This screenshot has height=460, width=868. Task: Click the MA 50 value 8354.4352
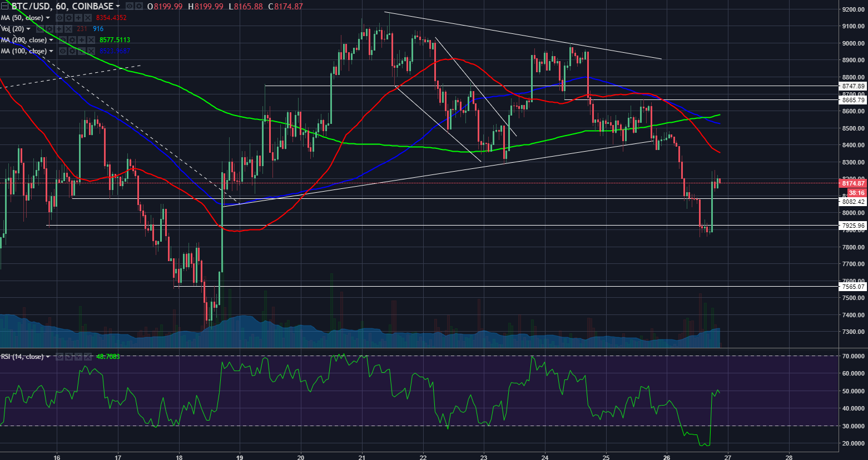(x=111, y=18)
